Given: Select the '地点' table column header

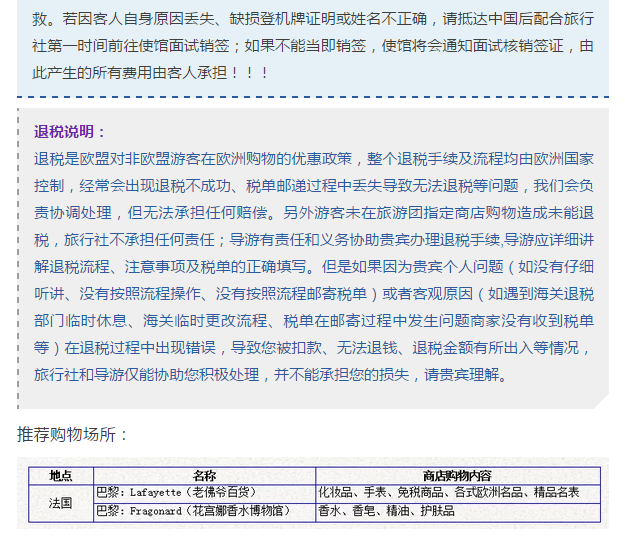Looking at the screenshot, I should click(x=61, y=475).
